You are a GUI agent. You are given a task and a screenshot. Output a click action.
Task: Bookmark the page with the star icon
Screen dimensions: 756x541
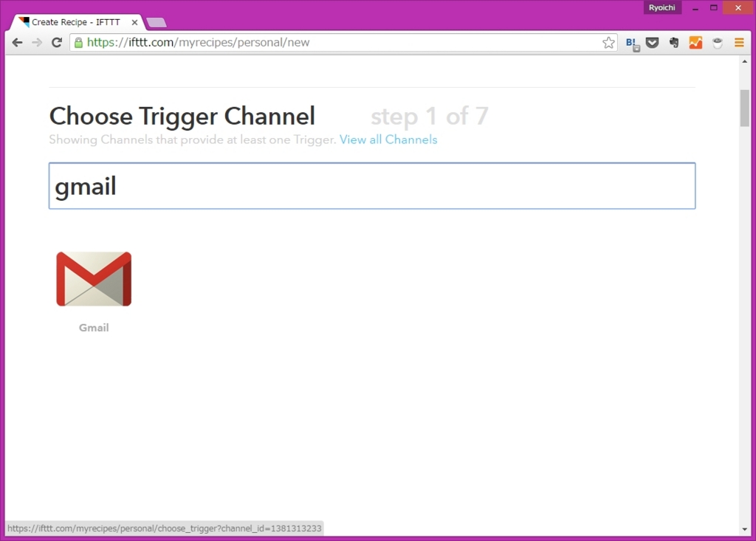point(608,42)
